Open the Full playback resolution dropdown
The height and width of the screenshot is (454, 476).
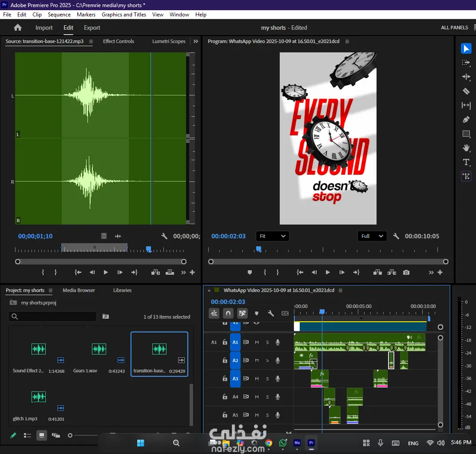point(372,236)
